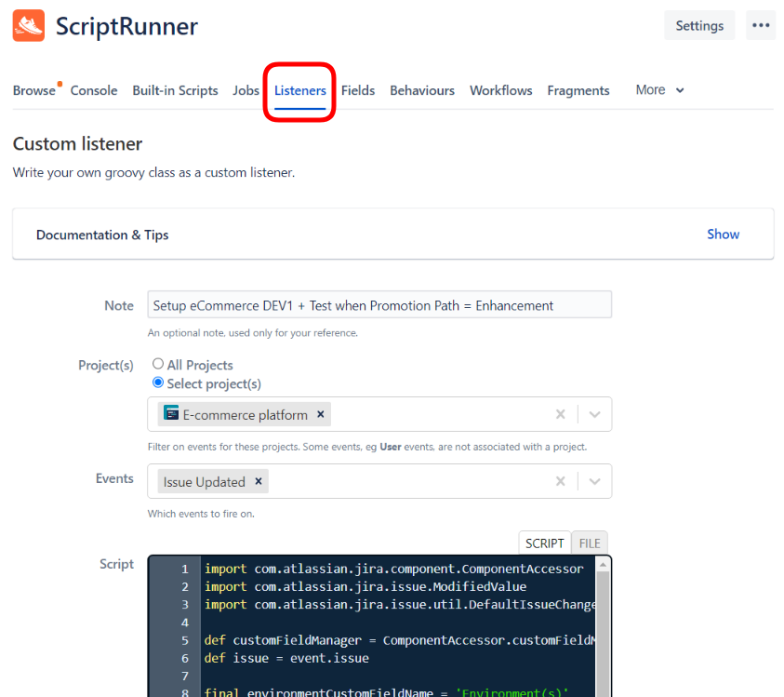Expand the Events dropdown chevron
This screenshot has width=784, height=697.
coord(594,482)
